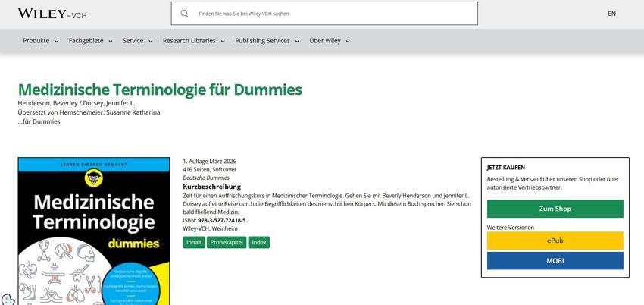Open the Service menu
The image size is (644, 305).
(138, 41)
